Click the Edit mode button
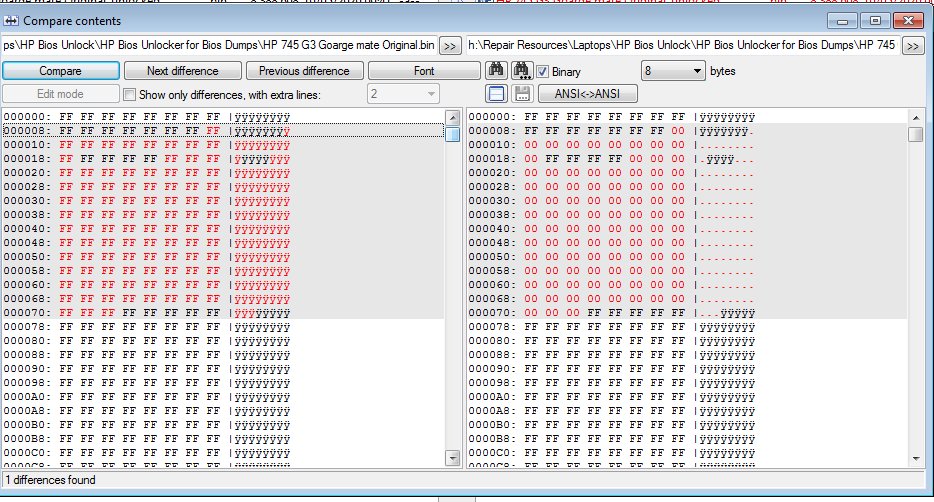This screenshot has width=934, height=502. point(61,93)
